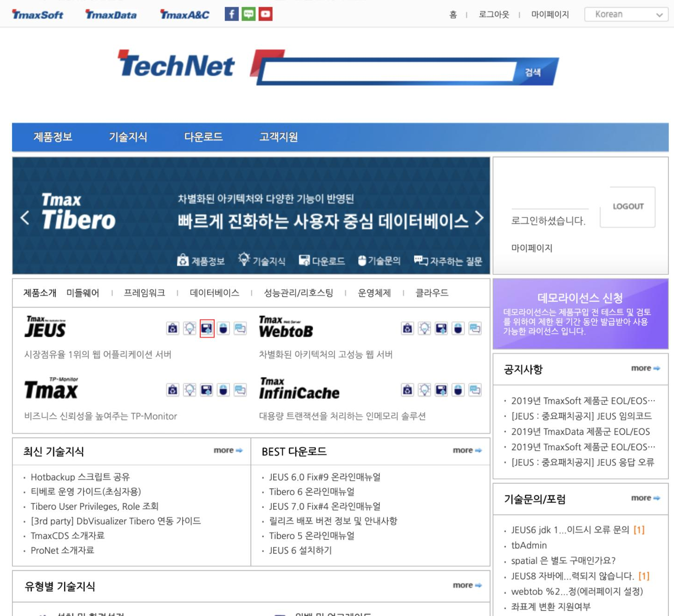Open InfiniCache technical inquiry mouse icon
674x616 pixels.
coord(458,389)
